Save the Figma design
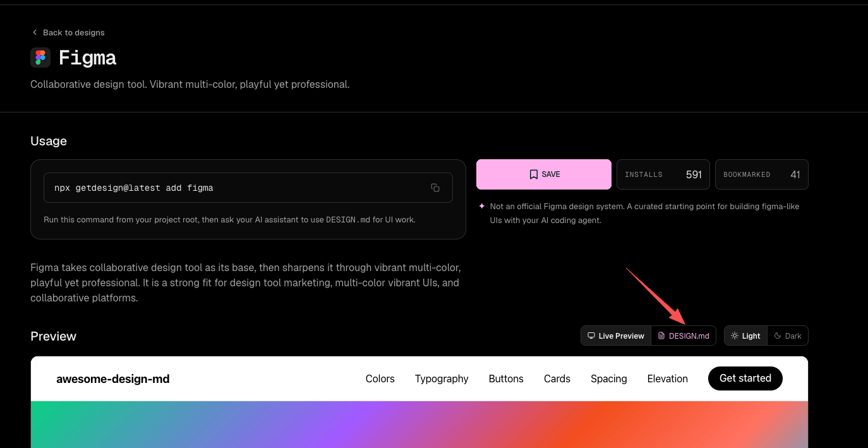The width and height of the screenshot is (868, 448). click(544, 174)
